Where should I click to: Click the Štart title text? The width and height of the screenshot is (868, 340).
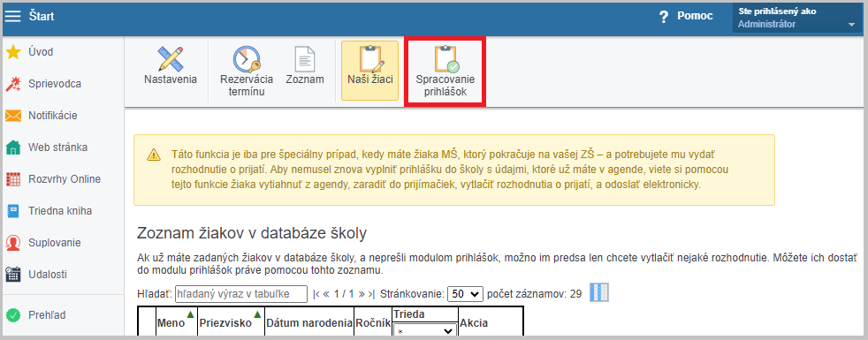42,17
